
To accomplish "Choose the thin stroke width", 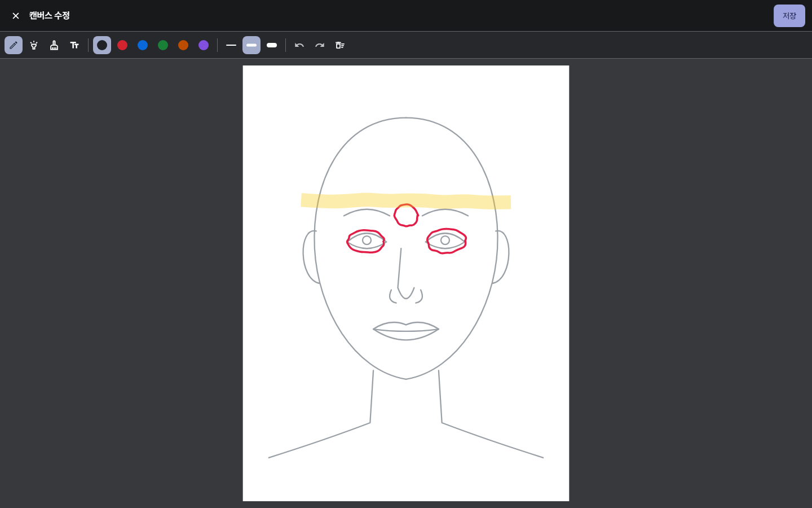I will pyautogui.click(x=231, y=45).
